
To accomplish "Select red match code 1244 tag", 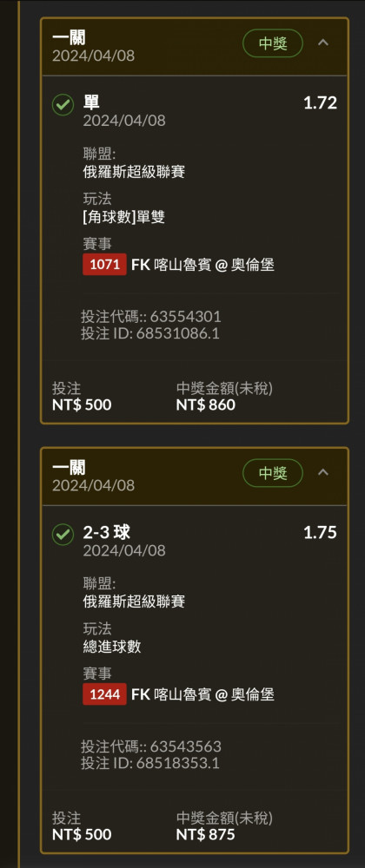I will pos(104,694).
